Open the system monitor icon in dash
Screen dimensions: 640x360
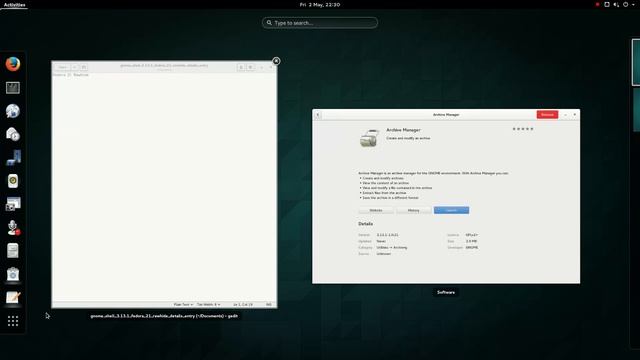pos(13,88)
